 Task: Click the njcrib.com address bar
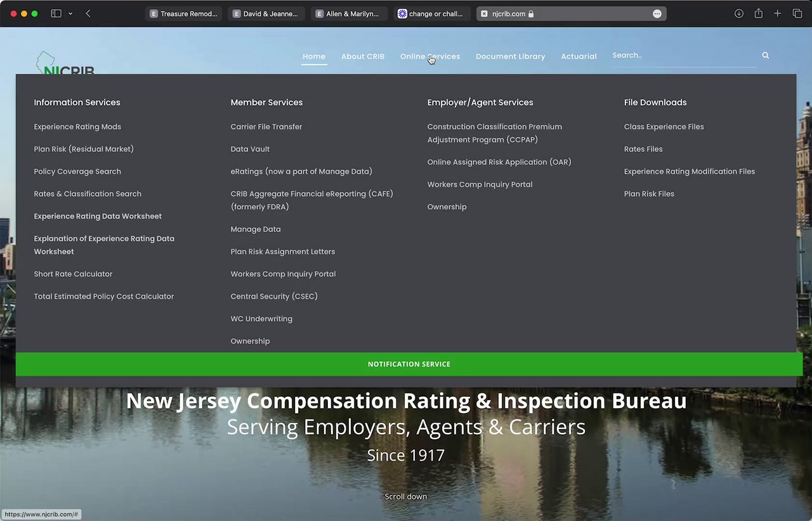coord(571,14)
